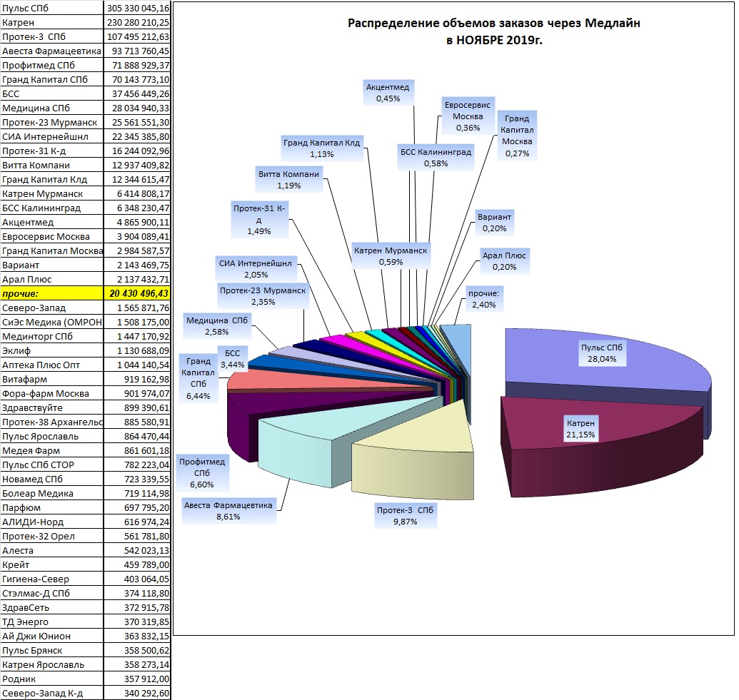The image size is (739, 700).
Task: Select the 'Ай Джи Юнион' table cell
Action: point(51,636)
